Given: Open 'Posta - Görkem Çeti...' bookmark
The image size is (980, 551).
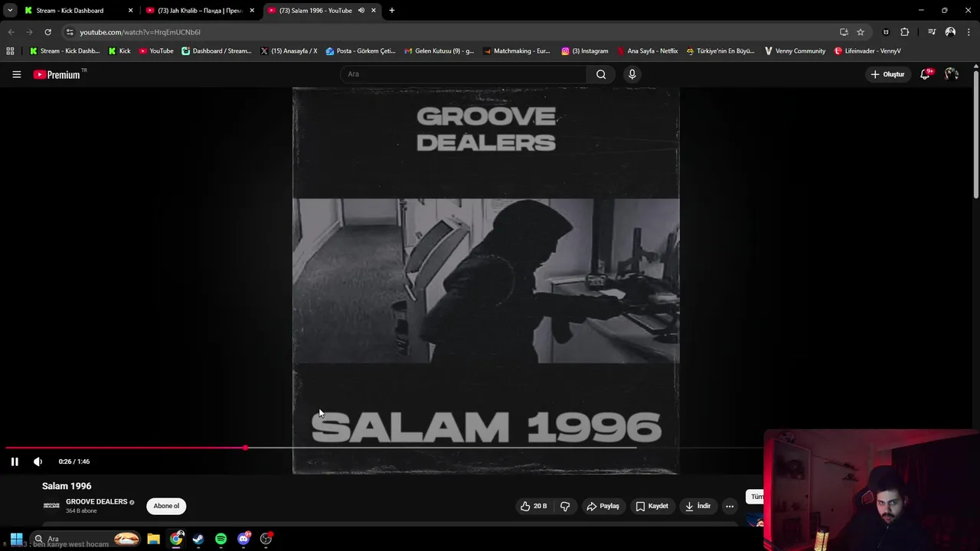Looking at the screenshot, I should click(x=361, y=51).
